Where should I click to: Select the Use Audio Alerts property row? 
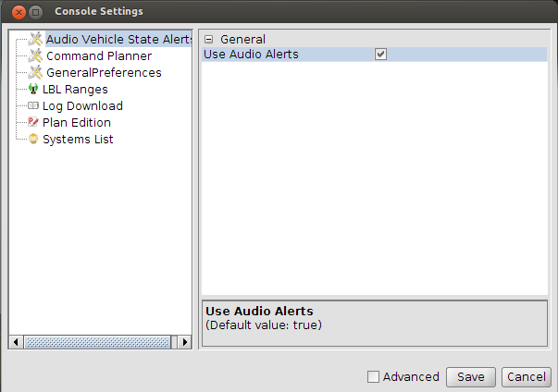pyautogui.click(x=375, y=55)
